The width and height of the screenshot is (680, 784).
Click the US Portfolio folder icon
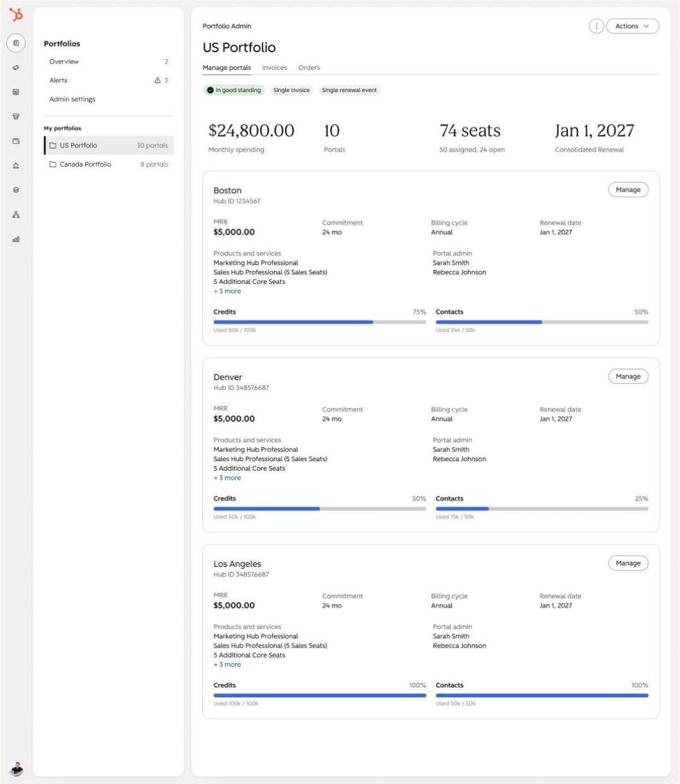[x=53, y=145]
